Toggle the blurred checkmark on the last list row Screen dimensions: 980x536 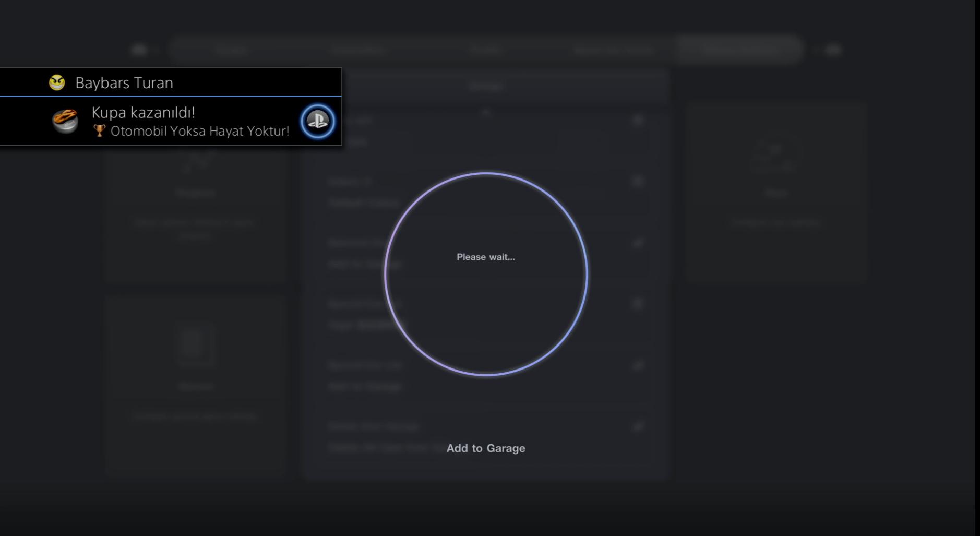pos(637,427)
